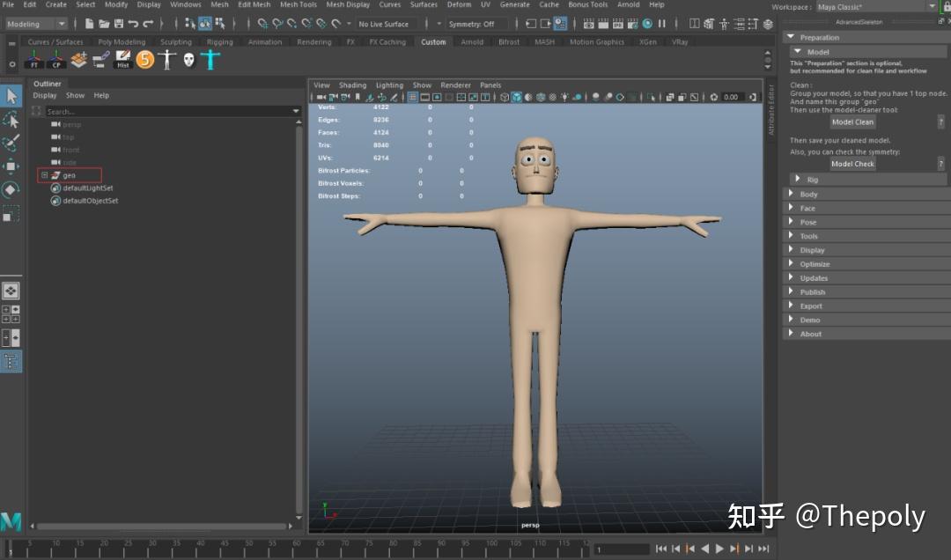
Task: Click the Save scene icon
Action: coord(118,24)
